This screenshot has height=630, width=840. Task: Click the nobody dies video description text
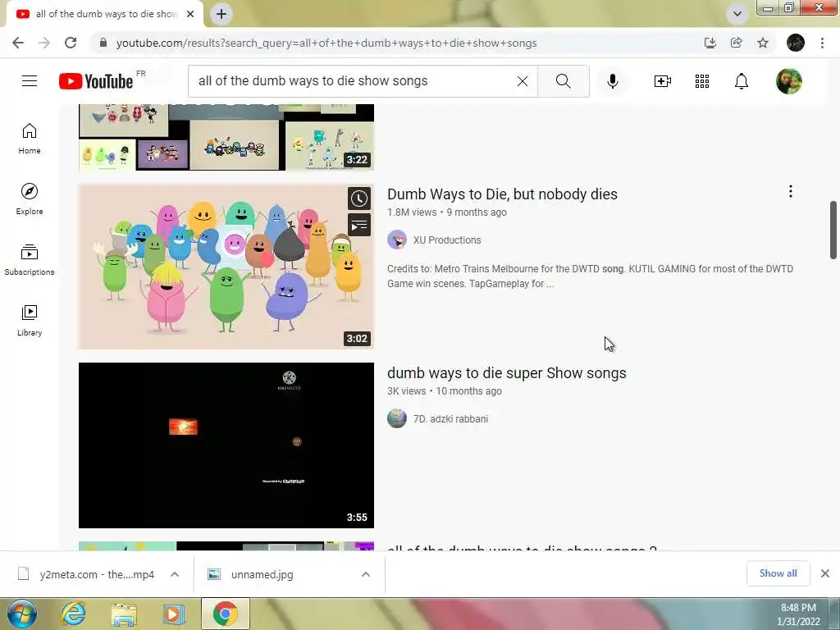click(590, 276)
